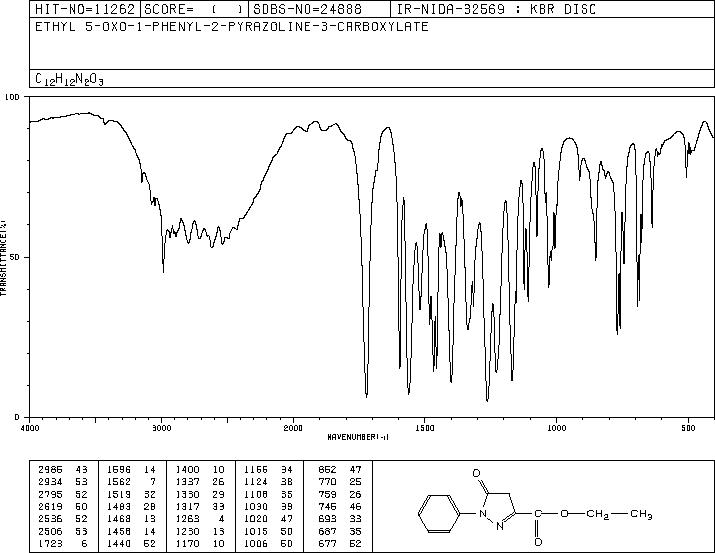Click the 0 label on transmittance axis
The image size is (715, 553).
(x=17, y=417)
